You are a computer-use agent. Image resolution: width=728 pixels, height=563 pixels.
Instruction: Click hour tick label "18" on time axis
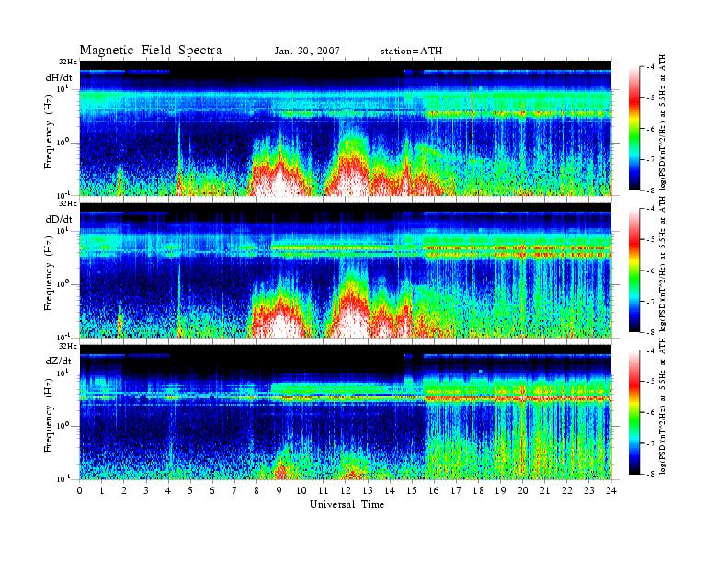478,490
